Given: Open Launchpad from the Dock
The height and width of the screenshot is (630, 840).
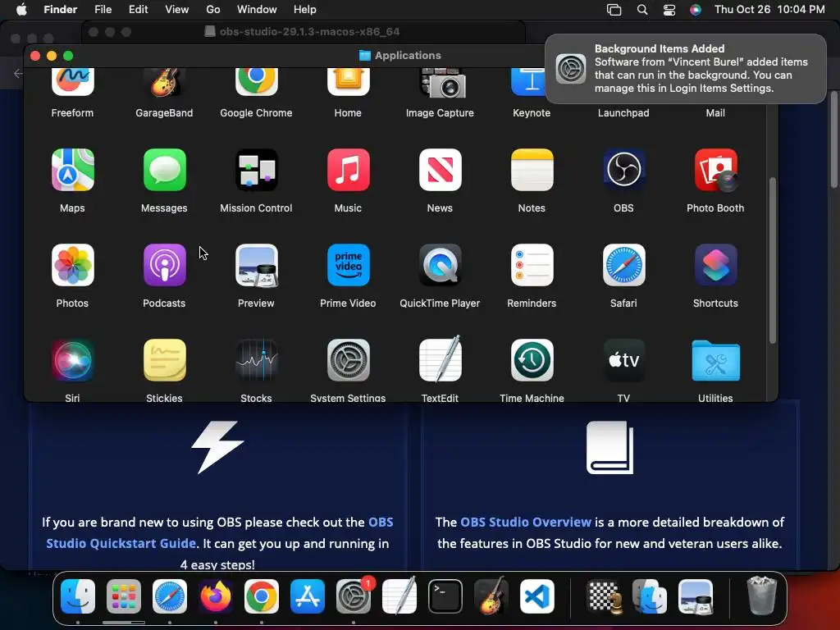Looking at the screenshot, I should (124, 596).
